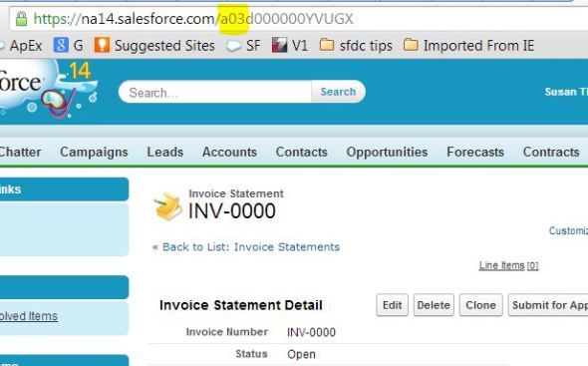Click the Invoice Statement Detail heading
Image resolution: width=588 pixels, height=366 pixels.
[241, 305]
